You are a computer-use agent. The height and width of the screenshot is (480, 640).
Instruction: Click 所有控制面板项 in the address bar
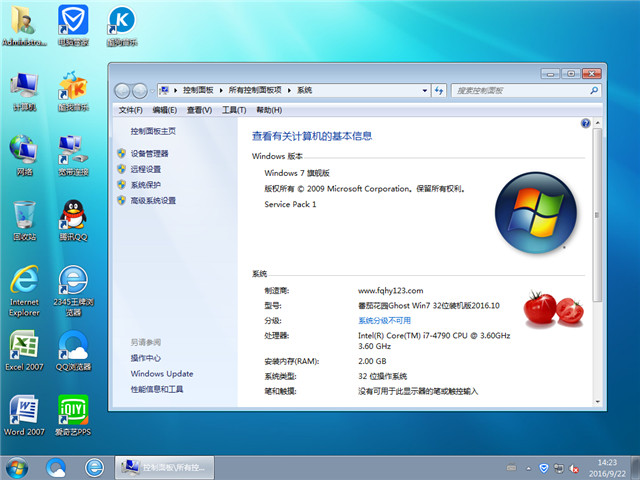[255, 90]
